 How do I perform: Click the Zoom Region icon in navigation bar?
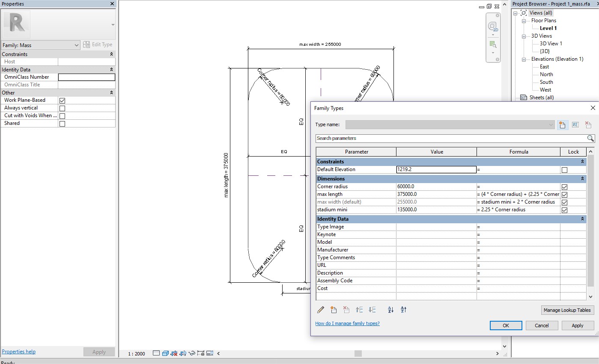click(x=493, y=44)
